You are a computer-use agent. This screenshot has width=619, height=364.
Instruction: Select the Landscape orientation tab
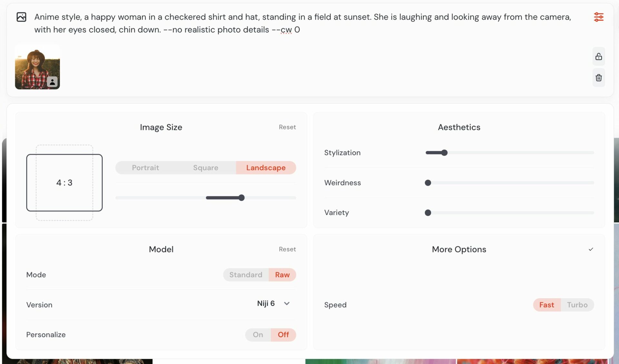point(266,167)
